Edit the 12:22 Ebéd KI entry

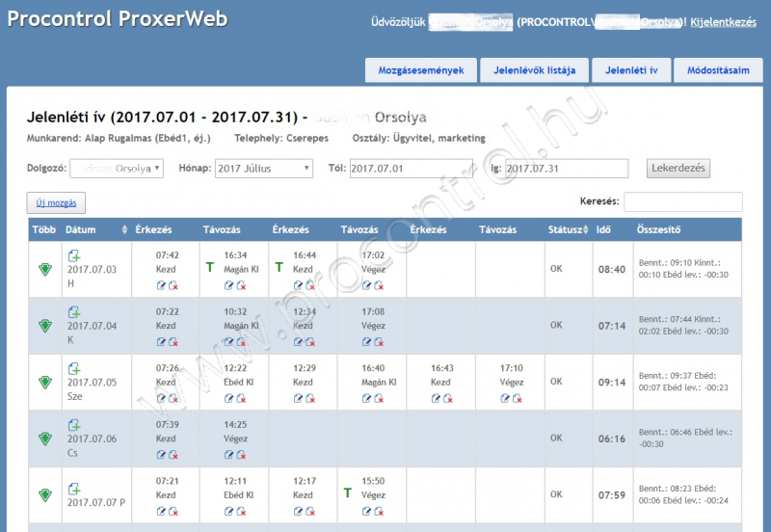pyautogui.click(x=228, y=398)
